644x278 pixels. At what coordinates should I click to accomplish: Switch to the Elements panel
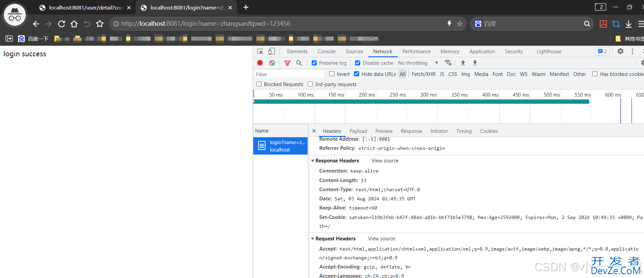coord(297,52)
